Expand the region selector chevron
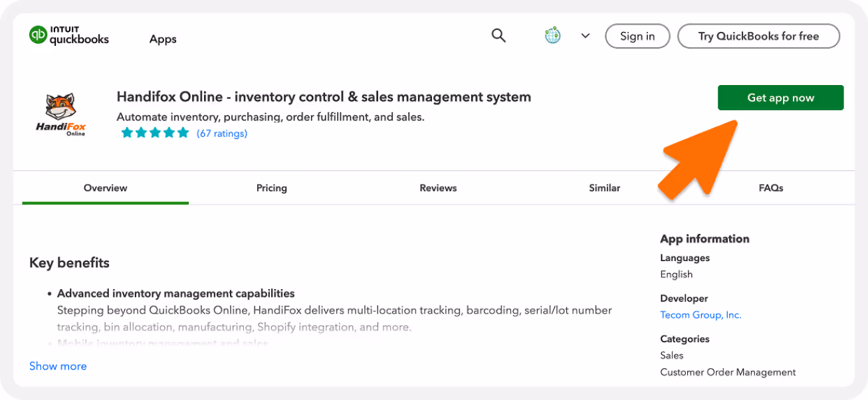Screen dimensions: 868x400 [586, 36]
